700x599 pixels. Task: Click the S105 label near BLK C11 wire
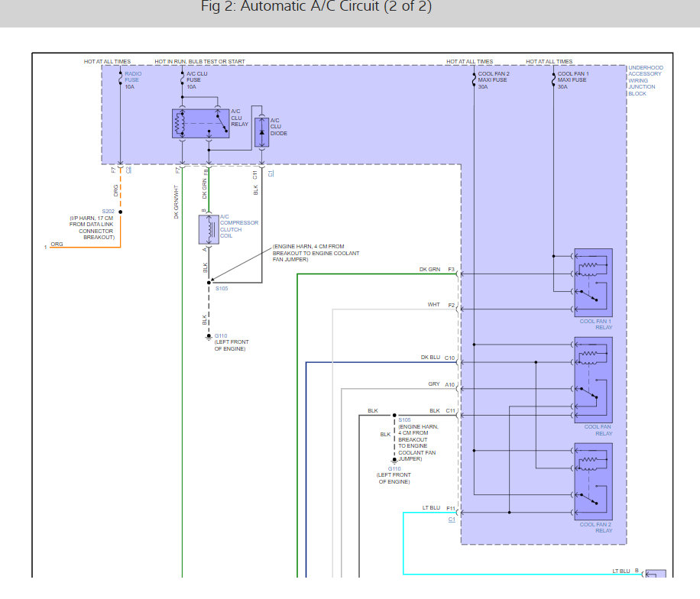point(404,420)
